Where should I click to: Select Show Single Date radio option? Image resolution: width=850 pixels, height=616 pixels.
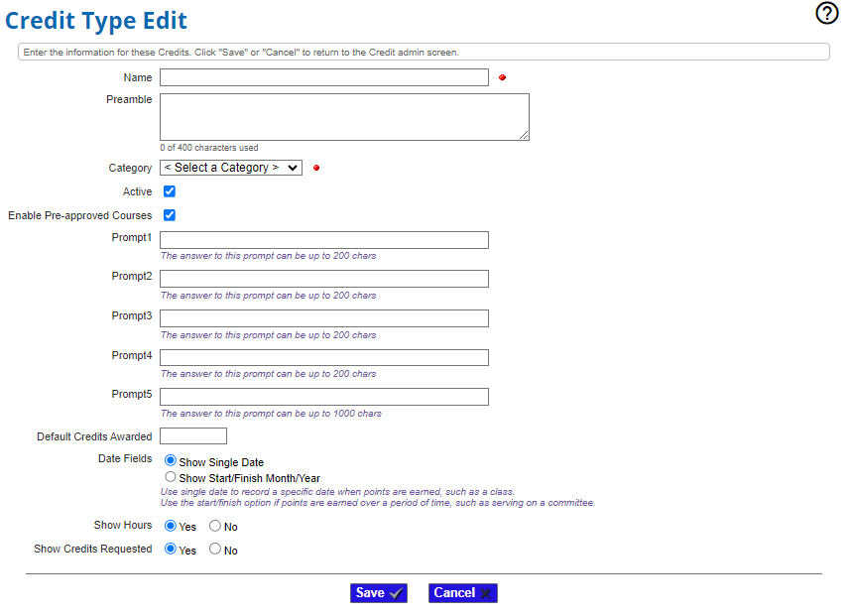[171, 461]
